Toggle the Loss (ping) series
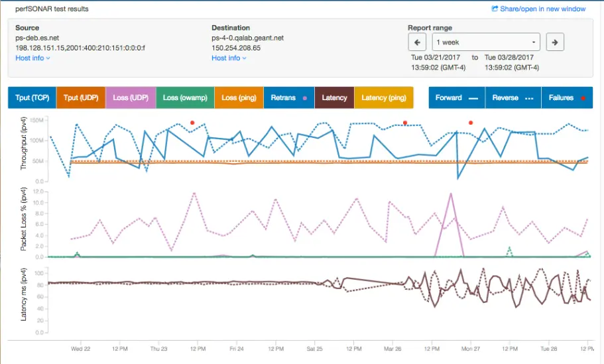 point(239,98)
